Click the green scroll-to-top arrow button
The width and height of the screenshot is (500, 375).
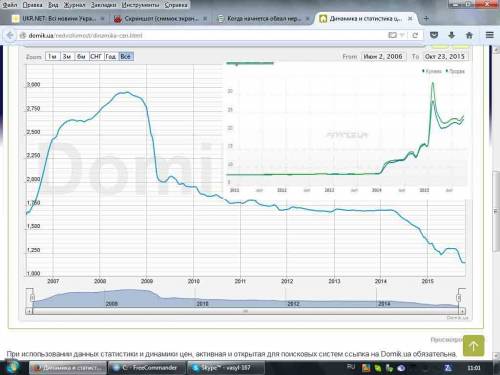[473, 346]
